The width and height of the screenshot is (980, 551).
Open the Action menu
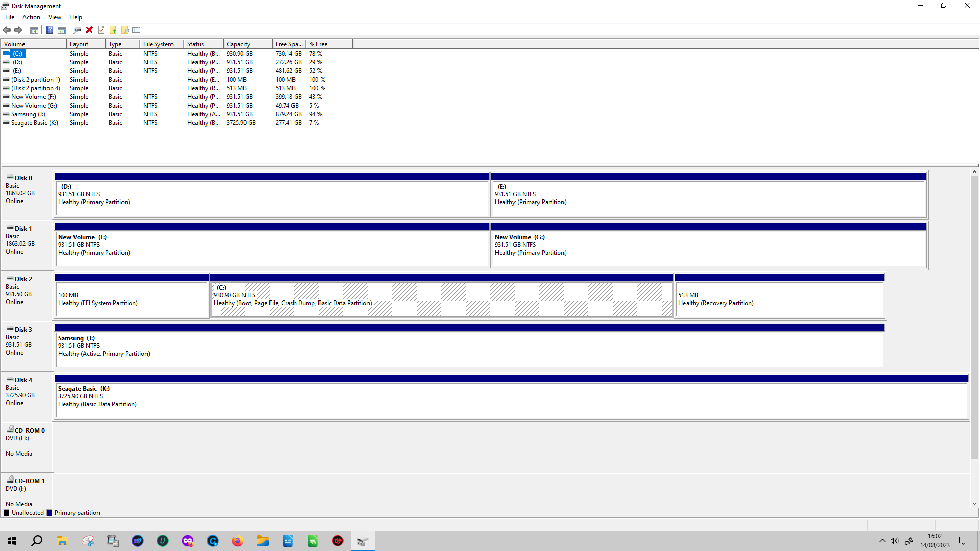31,17
